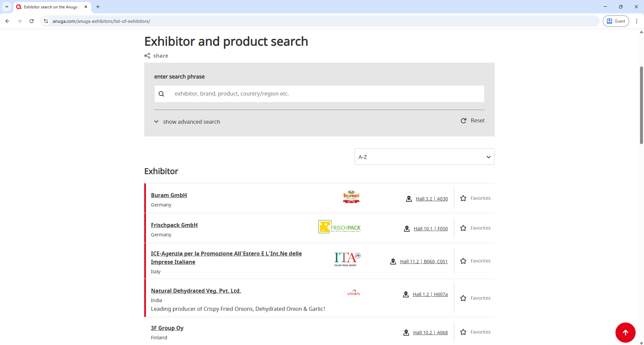
Task: Expand the advanced search section
Action: (186, 121)
